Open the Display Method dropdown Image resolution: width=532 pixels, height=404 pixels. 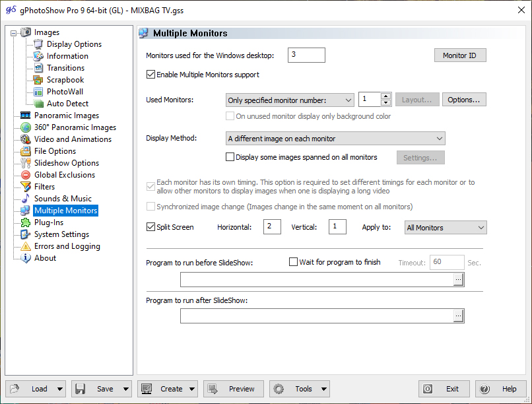click(x=335, y=139)
